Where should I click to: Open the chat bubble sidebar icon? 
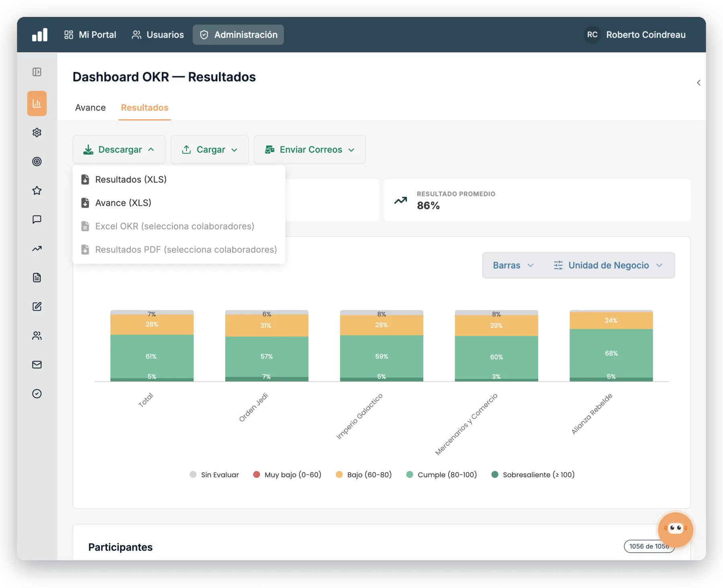pyautogui.click(x=37, y=219)
